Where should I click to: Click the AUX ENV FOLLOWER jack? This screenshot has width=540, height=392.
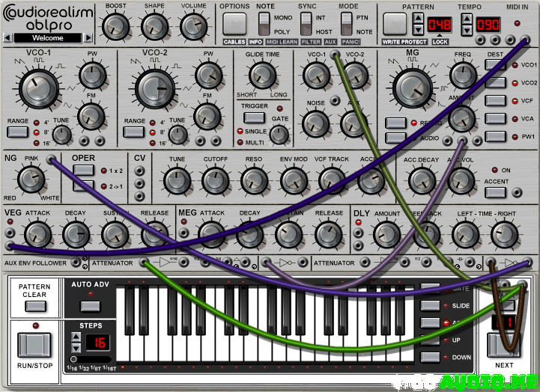click(x=76, y=263)
